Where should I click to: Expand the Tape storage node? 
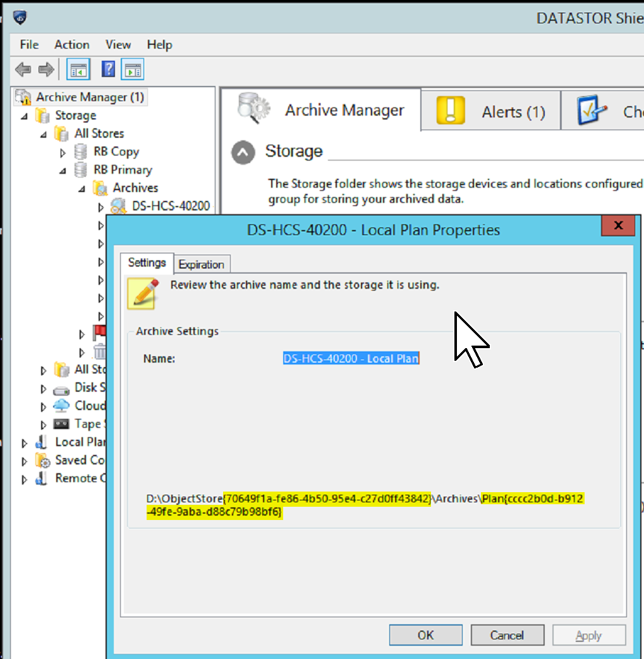tap(44, 425)
